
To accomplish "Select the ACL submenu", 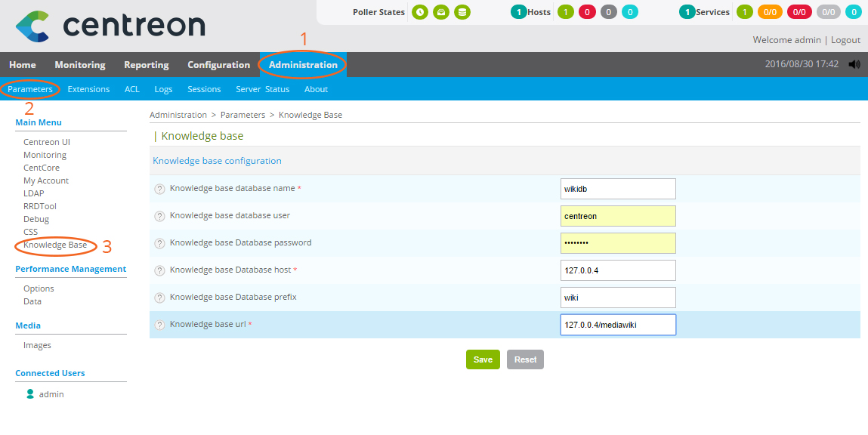I will [x=131, y=89].
